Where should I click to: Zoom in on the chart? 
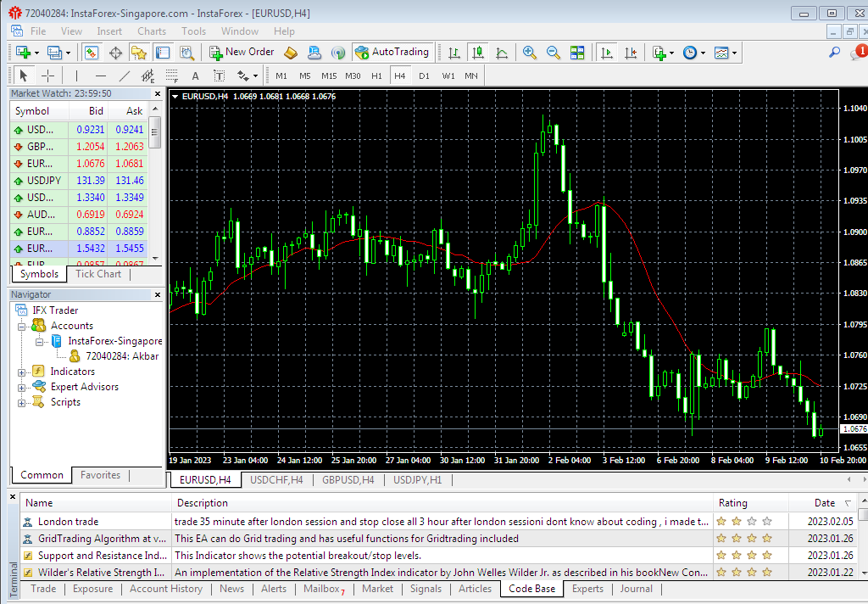point(529,53)
